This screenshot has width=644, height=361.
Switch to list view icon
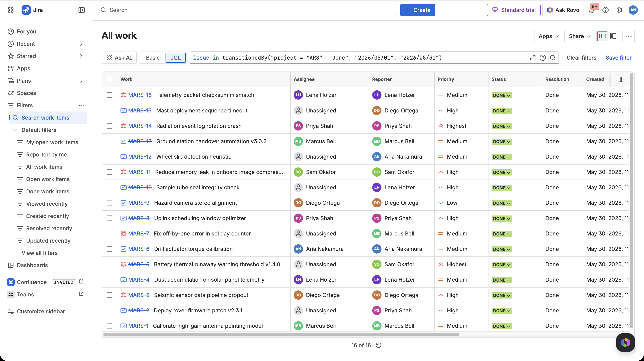(602, 36)
